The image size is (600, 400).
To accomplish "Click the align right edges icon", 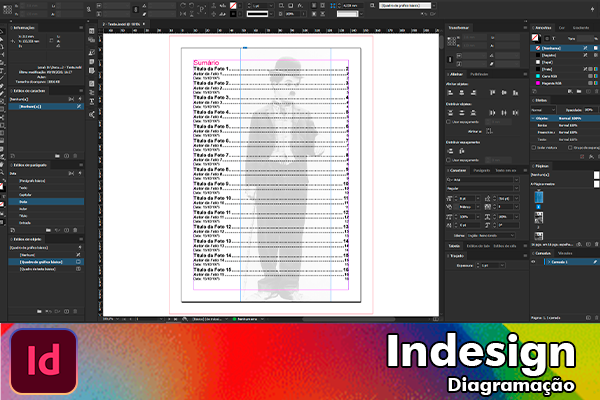I will click(x=473, y=93).
